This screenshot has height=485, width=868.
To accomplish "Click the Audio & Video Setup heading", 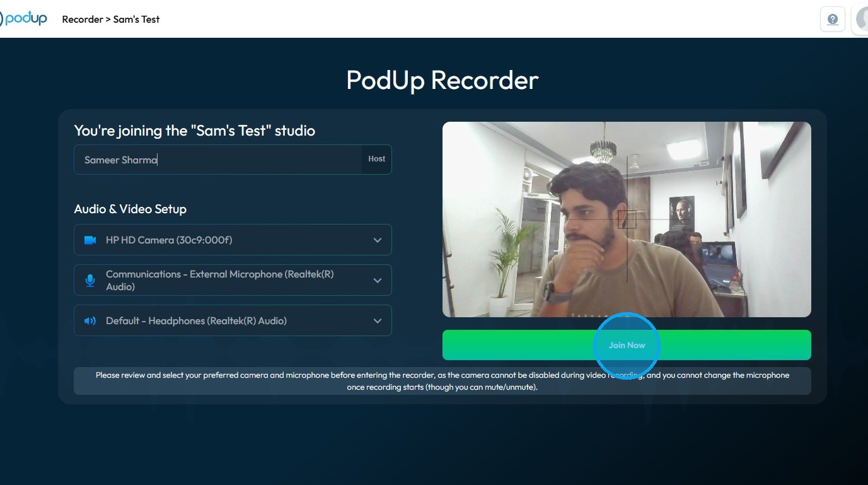I will [x=130, y=209].
